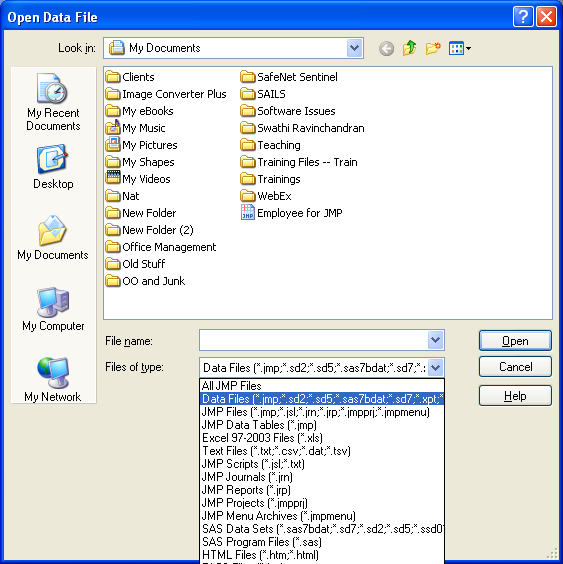This screenshot has height=564, width=563.
Task: Select the plain New Folder item
Action: point(141,213)
